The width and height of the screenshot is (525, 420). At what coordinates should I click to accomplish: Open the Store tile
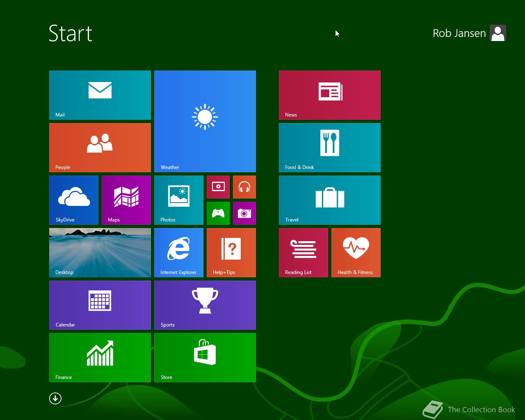click(205, 358)
